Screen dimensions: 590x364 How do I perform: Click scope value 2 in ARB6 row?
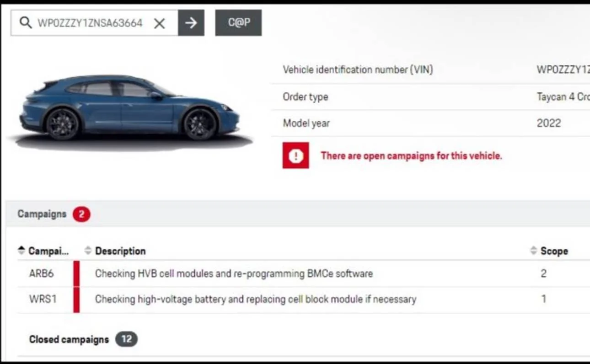pos(543,273)
